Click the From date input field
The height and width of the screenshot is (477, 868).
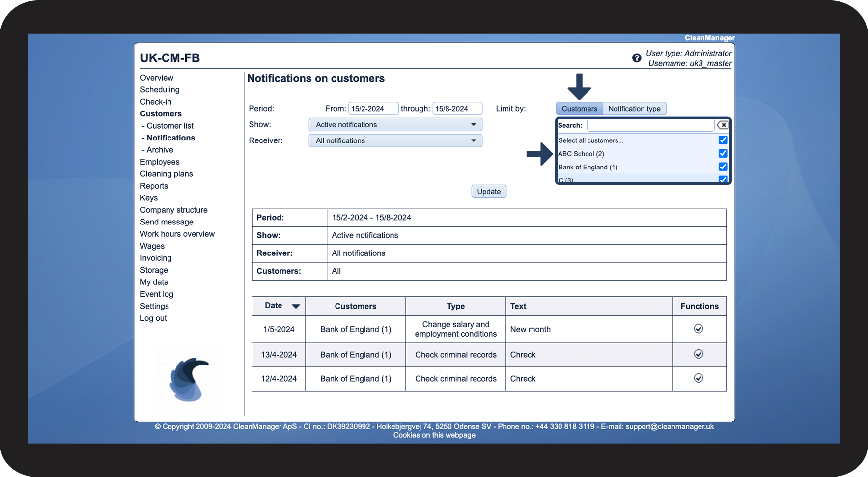pyautogui.click(x=373, y=109)
